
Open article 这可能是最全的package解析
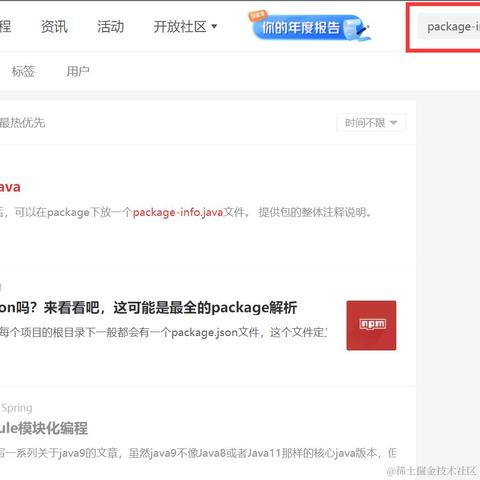(x=148, y=307)
